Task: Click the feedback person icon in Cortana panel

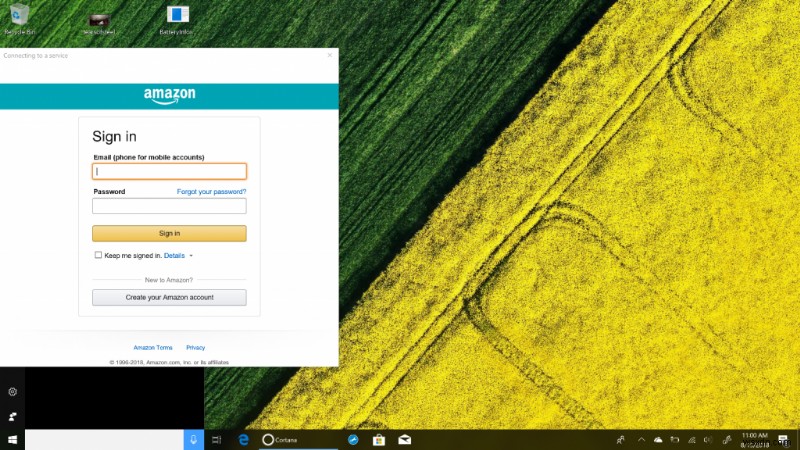Action: click(13, 416)
